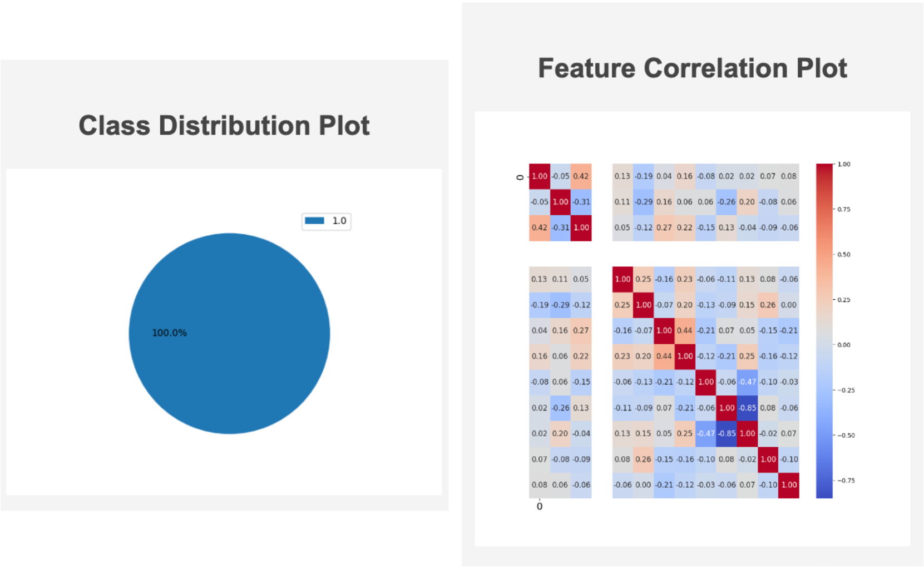
Task: Select the 0.26 cell in heatmap's second-to-last row
Action: [x=644, y=459]
